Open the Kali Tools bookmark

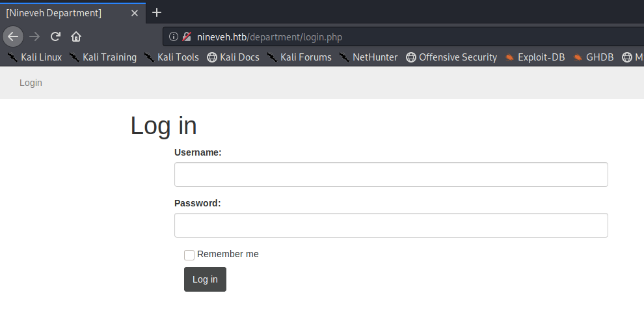[172, 57]
